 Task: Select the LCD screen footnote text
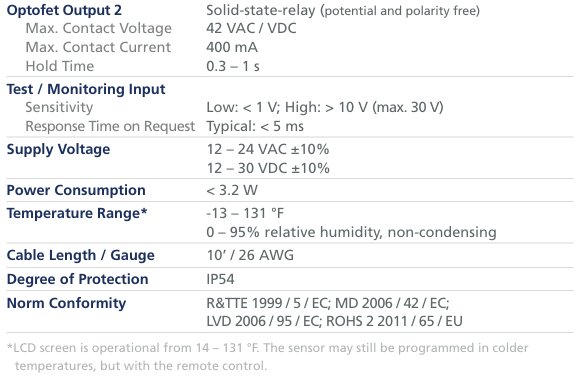pos(268,357)
